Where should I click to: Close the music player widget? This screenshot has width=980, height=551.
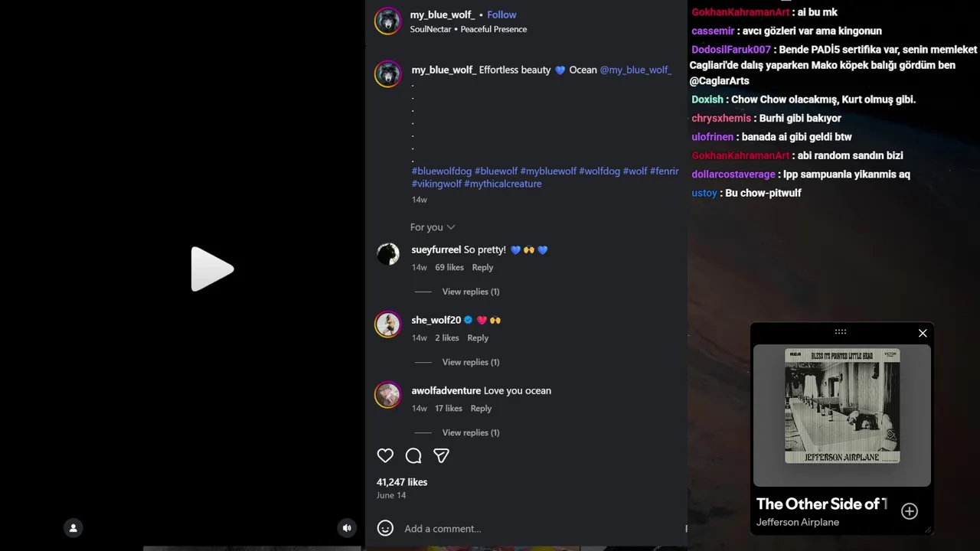[x=923, y=333]
